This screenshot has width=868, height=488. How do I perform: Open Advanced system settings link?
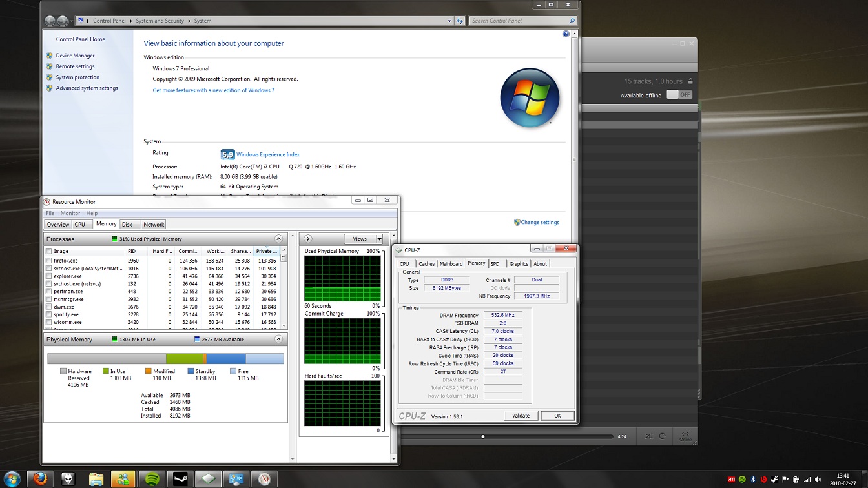click(87, 88)
